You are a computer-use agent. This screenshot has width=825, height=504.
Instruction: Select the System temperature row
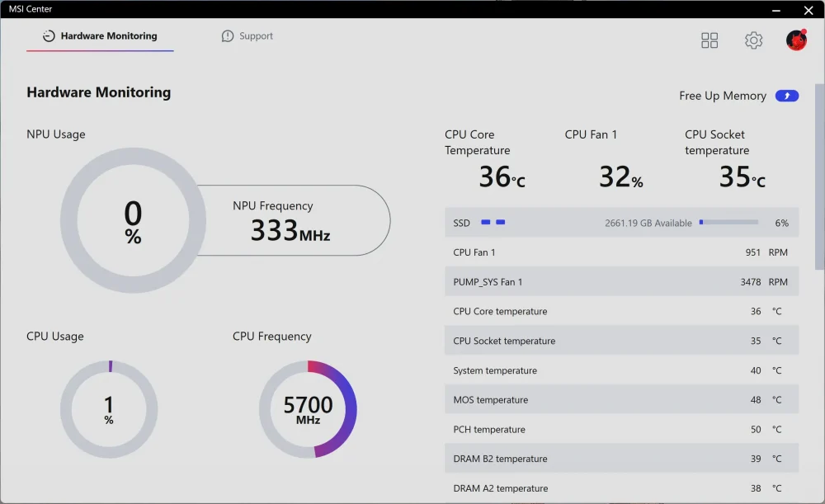click(x=621, y=370)
